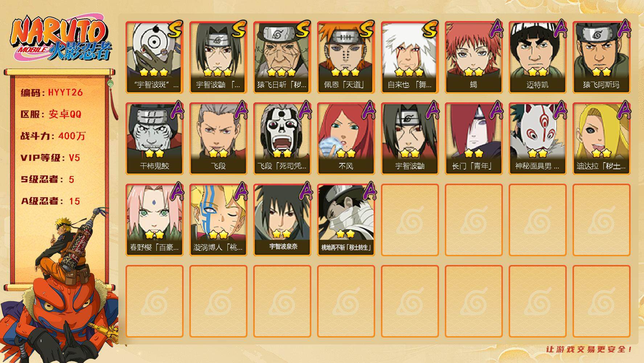The height and width of the screenshot is (363, 644).
Task: Open the 蝎 character card
Action: (473, 57)
